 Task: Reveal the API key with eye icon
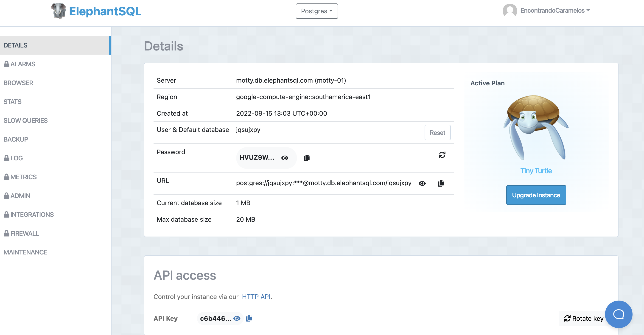[x=236, y=318]
